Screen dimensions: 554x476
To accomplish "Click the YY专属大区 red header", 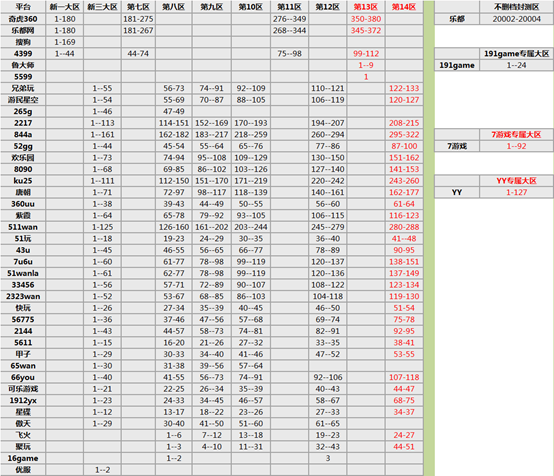I will [517, 181].
